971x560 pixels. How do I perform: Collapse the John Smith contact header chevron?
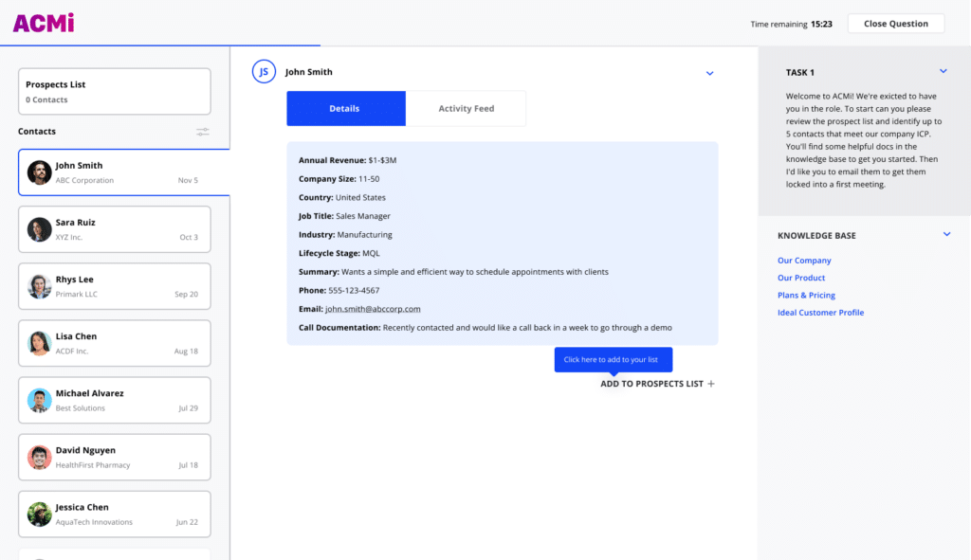709,73
